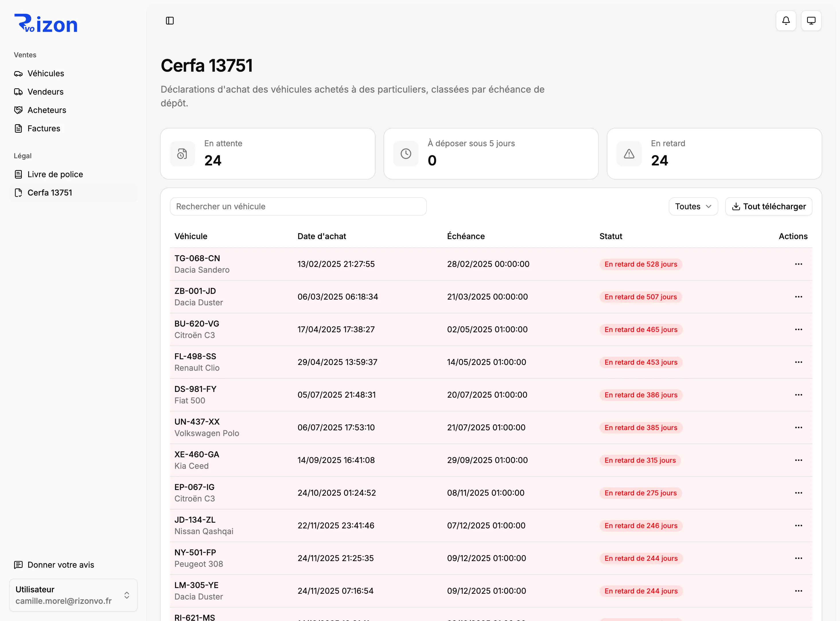The width and height of the screenshot is (840, 621).
Task: Open actions menu for EP-067-IG
Action: pyautogui.click(x=798, y=493)
